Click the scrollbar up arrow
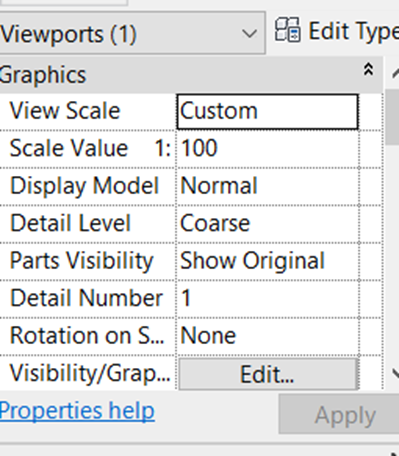This screenshot has width=399, height=456. click(395, 72)
